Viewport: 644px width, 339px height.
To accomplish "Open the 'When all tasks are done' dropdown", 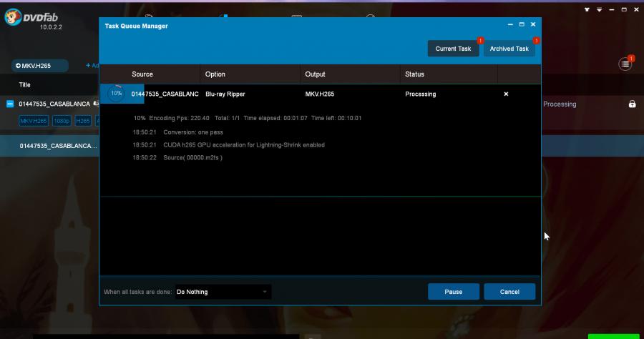I will point(223,292).
